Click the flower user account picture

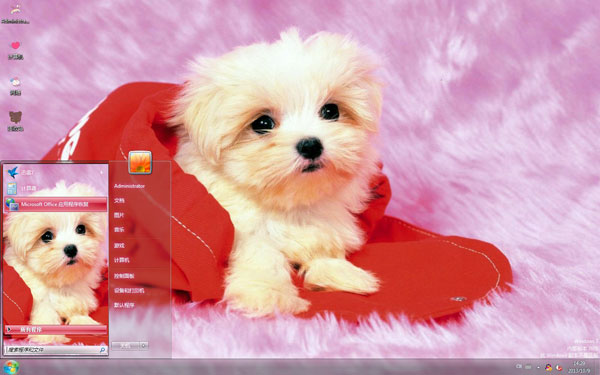(140, 163)
